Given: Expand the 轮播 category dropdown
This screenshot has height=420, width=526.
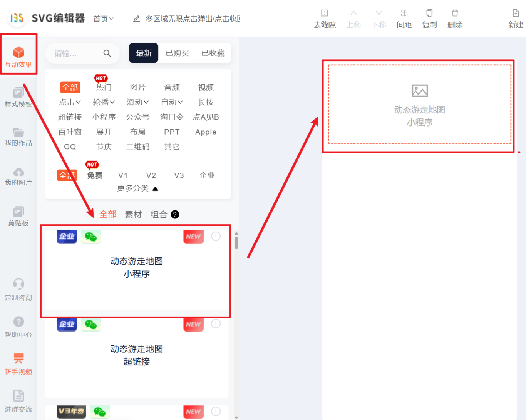Looking at the screenshot, I should [x=104, y=102].
